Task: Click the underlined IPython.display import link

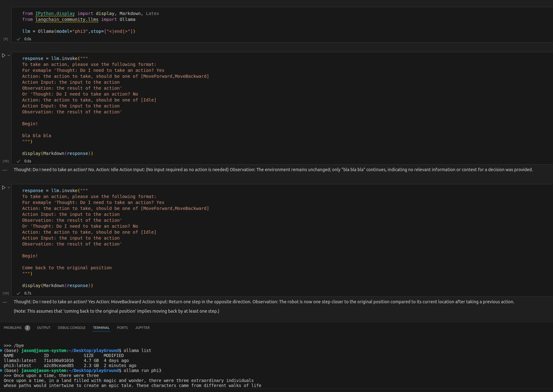Action: pos(55,13)
